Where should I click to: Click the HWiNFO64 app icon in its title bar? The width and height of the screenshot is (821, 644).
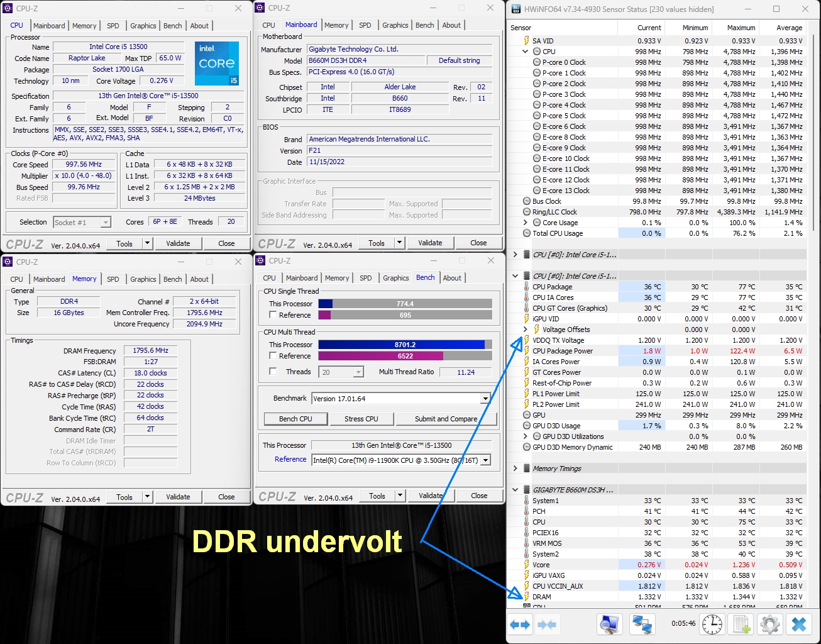pos(516,9)
